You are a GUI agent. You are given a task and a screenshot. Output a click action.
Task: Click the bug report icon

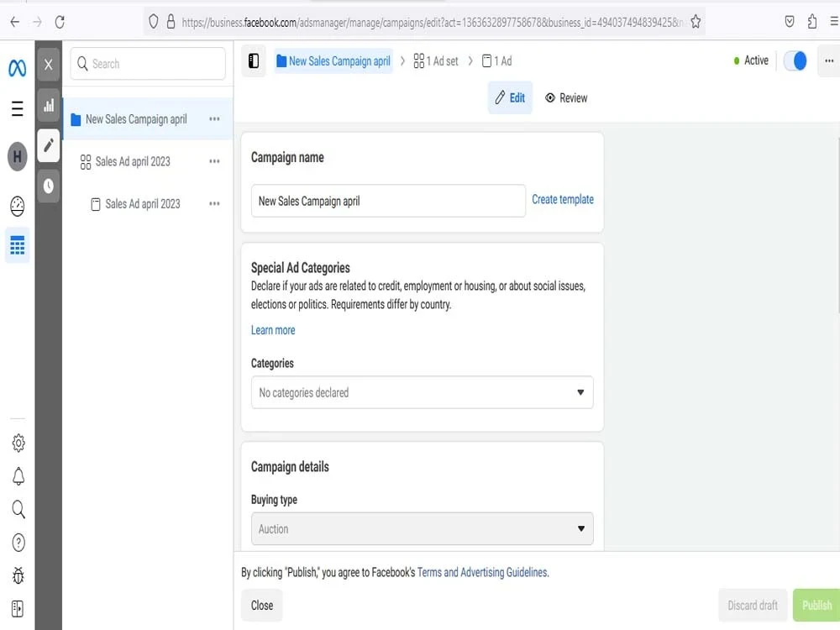18,576
